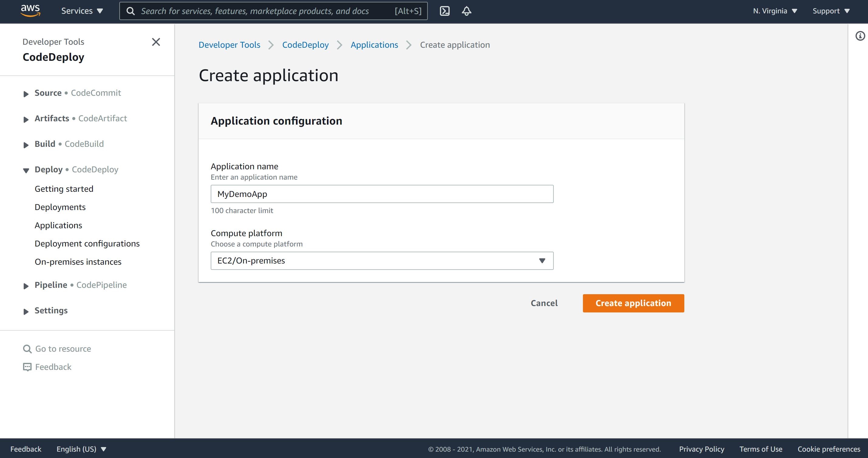Click Go to resource in sidebar
868x458 pixels.
(x=63, y=349)
